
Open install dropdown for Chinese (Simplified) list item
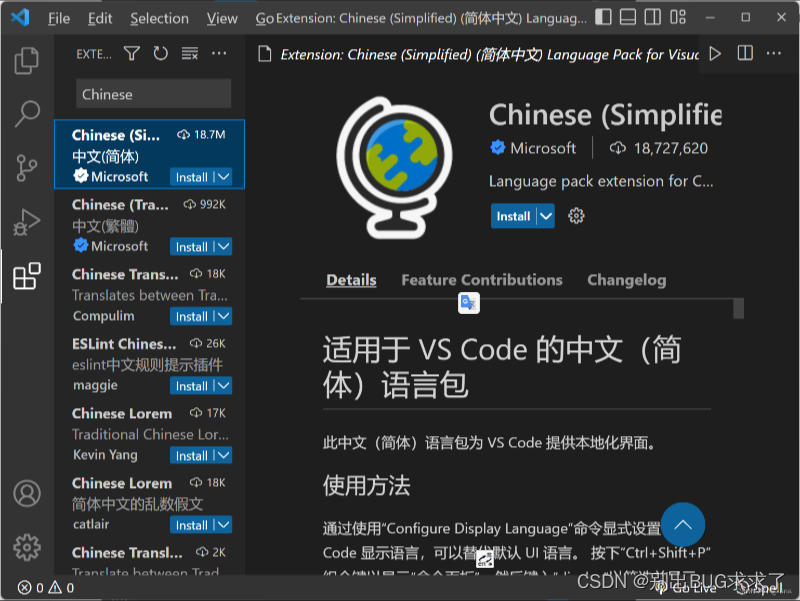pyautogui.click(x=223, y=177)
